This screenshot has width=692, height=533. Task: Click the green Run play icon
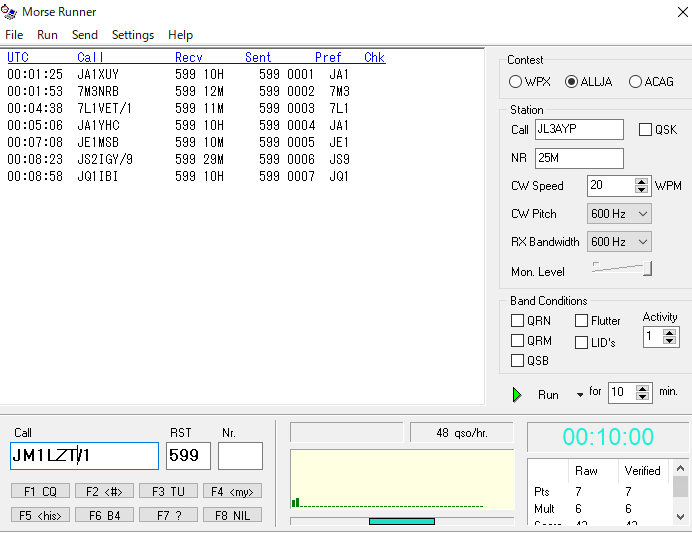pos(517,394)
